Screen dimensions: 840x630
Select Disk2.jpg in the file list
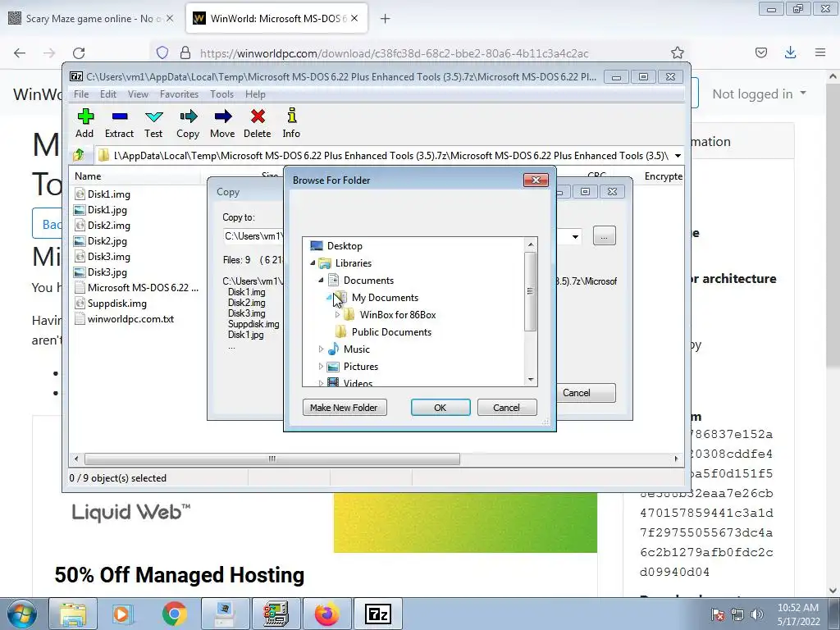(107, 241)
